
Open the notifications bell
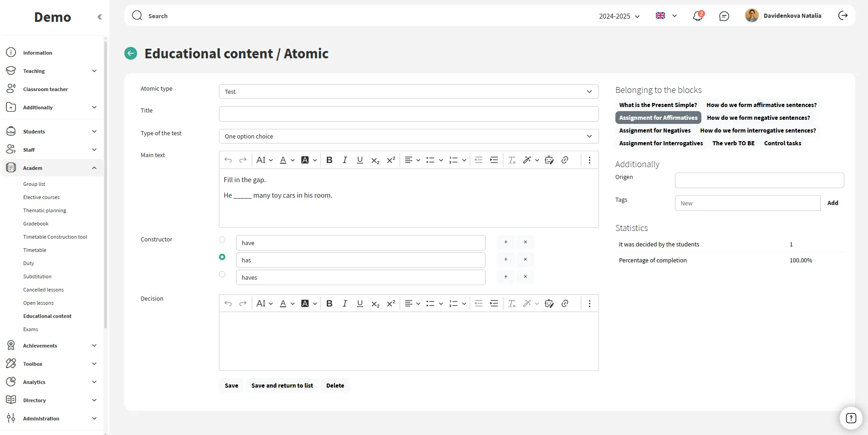pyautogui.click(x=697, y=16)
